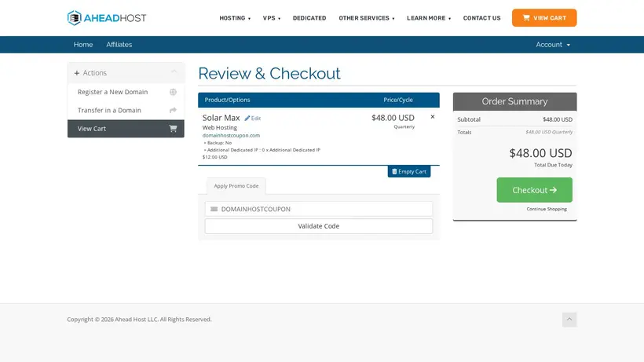Screen dimensions: 644x362
Task: Click the Solar Max product name
Action: coord(221,118)
